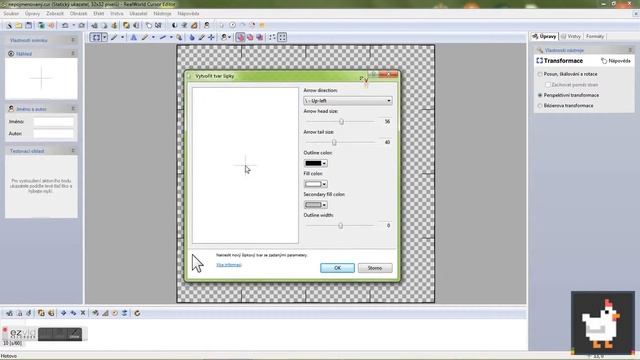Switch to the Formáty tab
This screenshot has width=640, height=360.
point(595,36)
